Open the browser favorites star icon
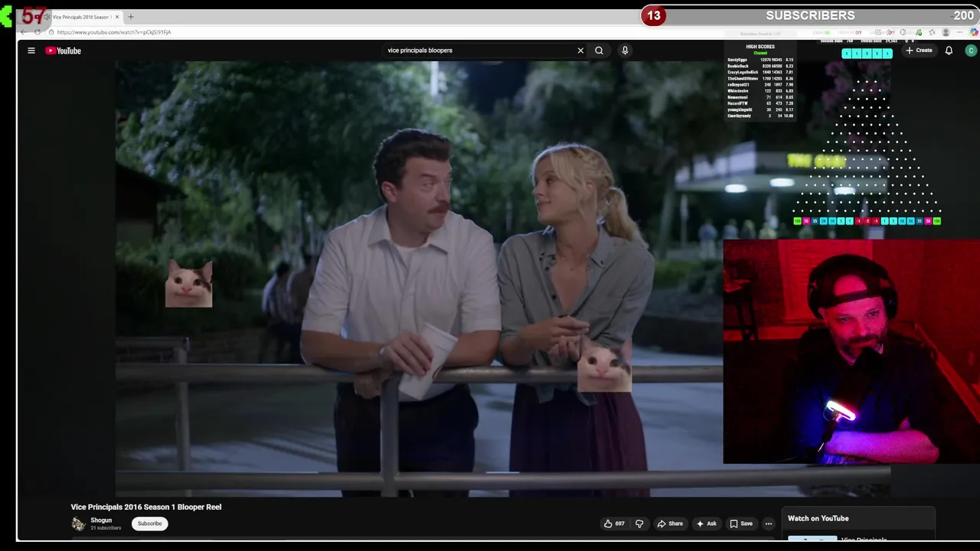The height and width of the screenshot is (551, 980). point(931,33)
